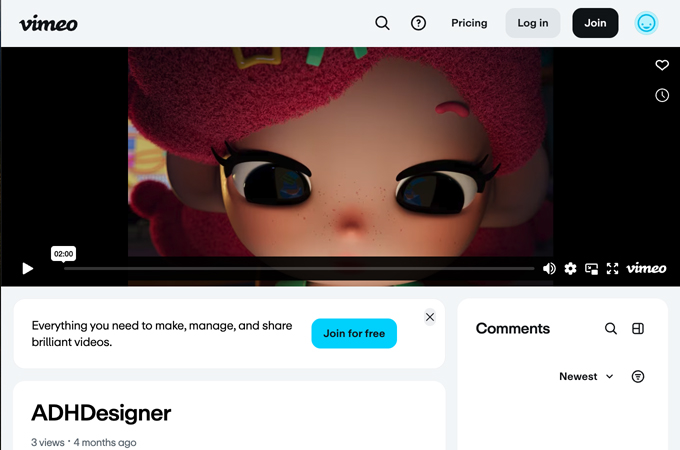Screen dimensions: 680x450
Task: Click the Comments heading
Action: click(x=513, y=329)
